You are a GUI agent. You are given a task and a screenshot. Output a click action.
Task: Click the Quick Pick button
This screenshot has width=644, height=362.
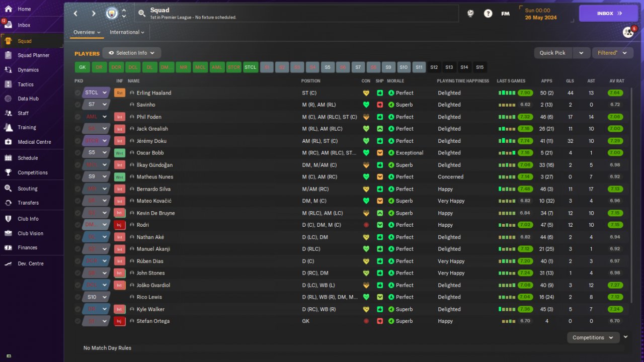(x=553, y=53)
